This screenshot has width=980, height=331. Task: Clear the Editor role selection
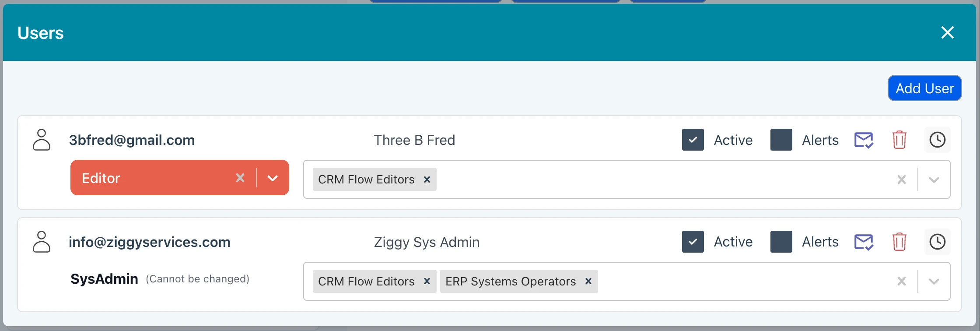pos(240,178)
